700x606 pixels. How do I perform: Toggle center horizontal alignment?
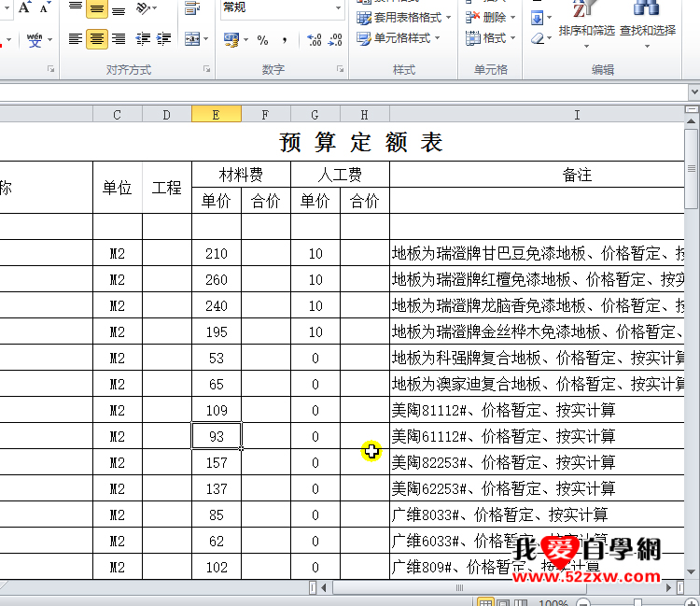point(97,39)
